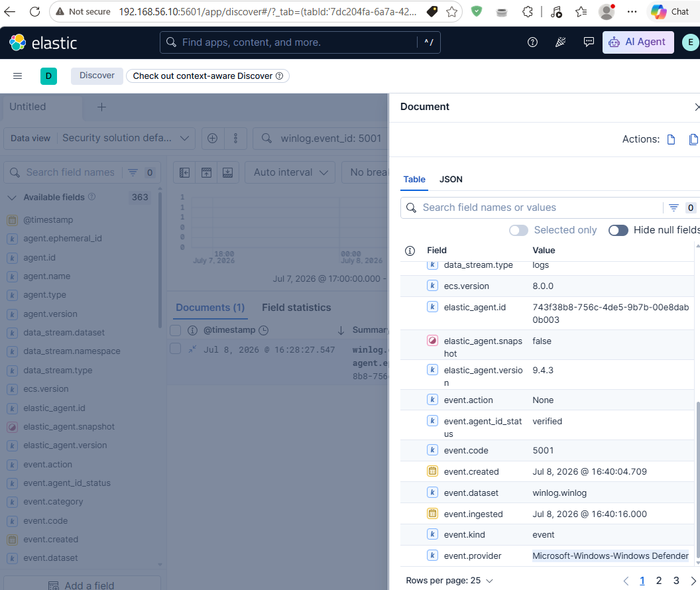Click the green D space avatar
The height and width of the screenshot is (590, 700).
tap(48, 76)
